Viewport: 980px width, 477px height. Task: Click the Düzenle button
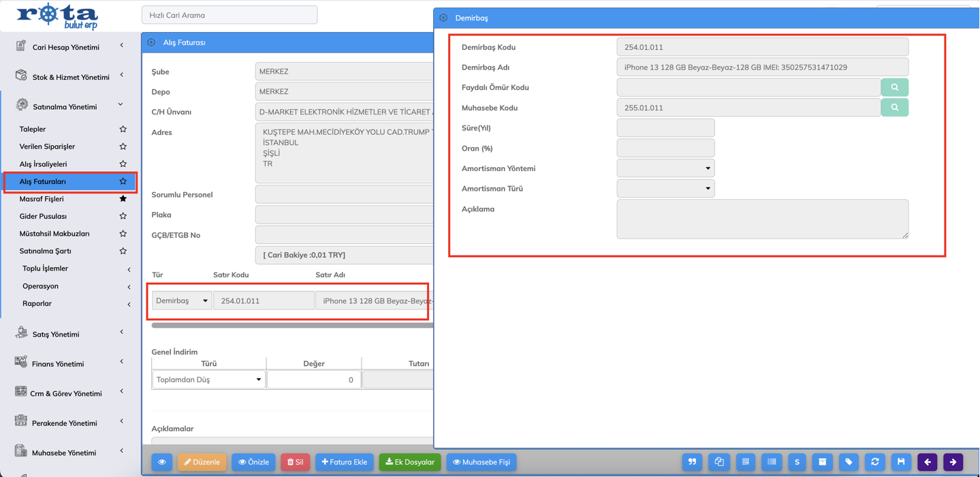[202, 462]
